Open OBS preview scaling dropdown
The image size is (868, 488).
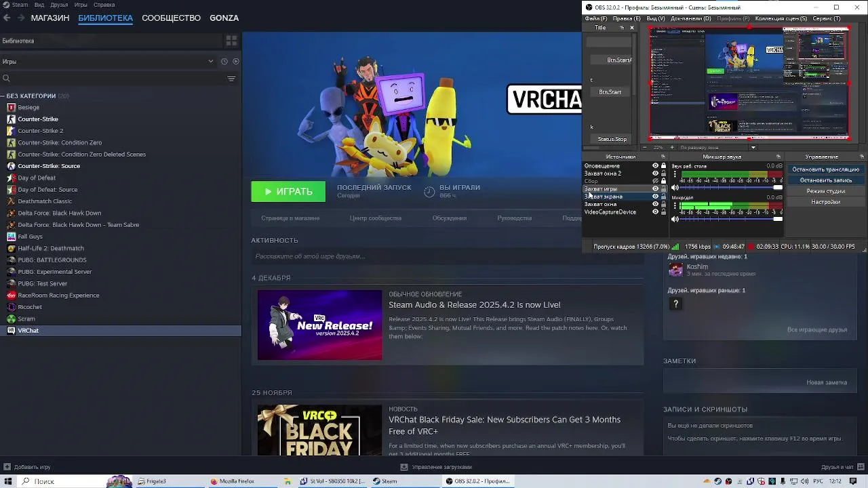pos(753,147)
